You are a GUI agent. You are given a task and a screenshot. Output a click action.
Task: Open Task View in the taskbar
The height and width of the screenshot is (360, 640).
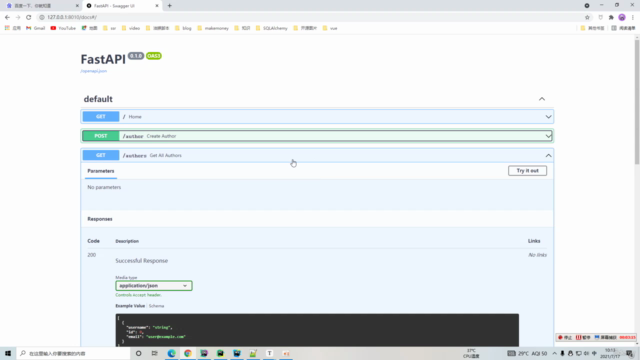155,353
